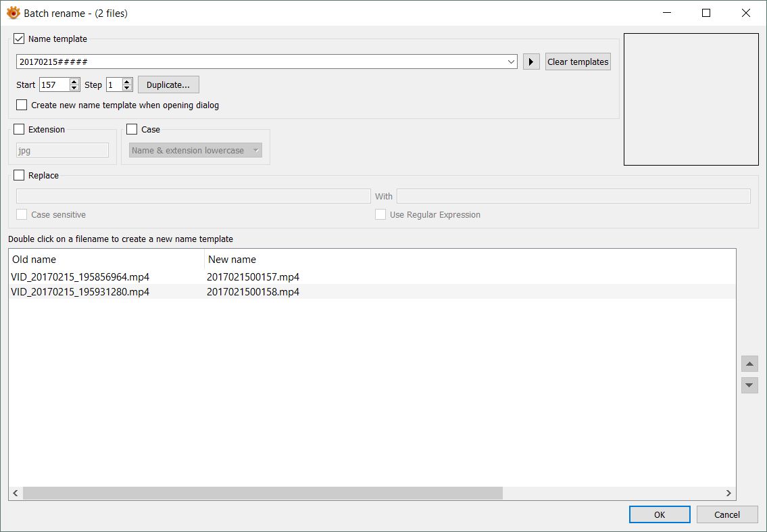Increase the Start value with up arrow
Image resolution: width=767 pixels, height=532 pixels.
tap(74, 81)
